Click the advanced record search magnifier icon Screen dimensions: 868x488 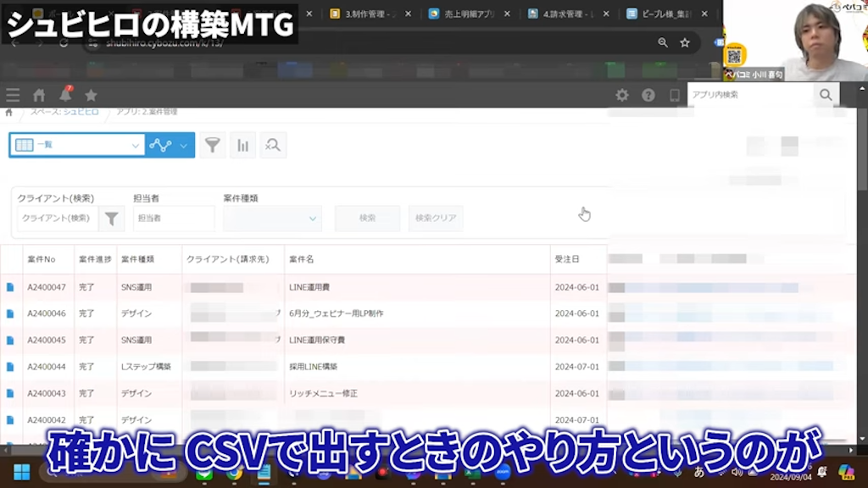(x=273, y=145)
